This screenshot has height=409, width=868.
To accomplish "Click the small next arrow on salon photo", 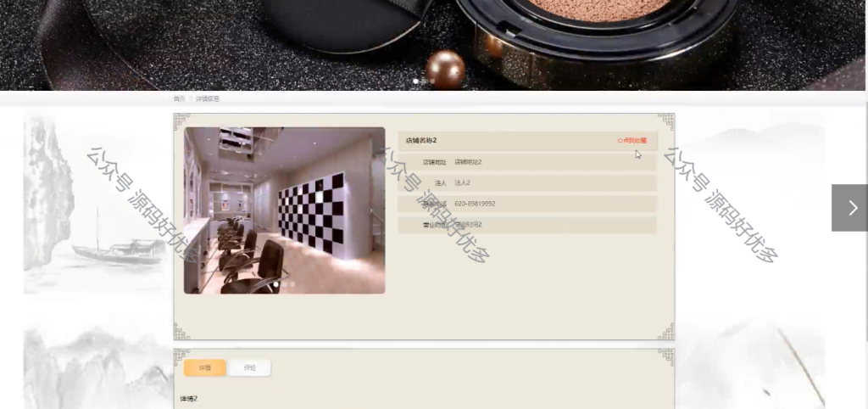I will click(x=371, y=210).
